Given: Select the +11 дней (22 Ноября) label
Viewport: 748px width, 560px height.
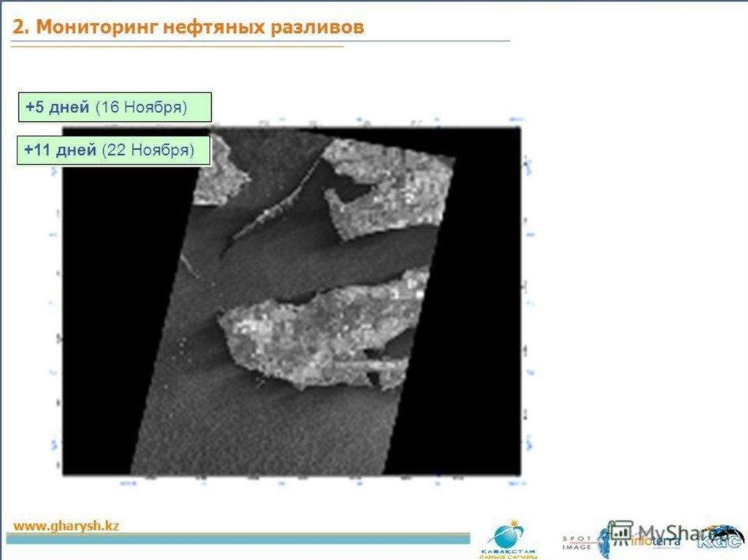Looking at the screenshot, I should (113, 150).
